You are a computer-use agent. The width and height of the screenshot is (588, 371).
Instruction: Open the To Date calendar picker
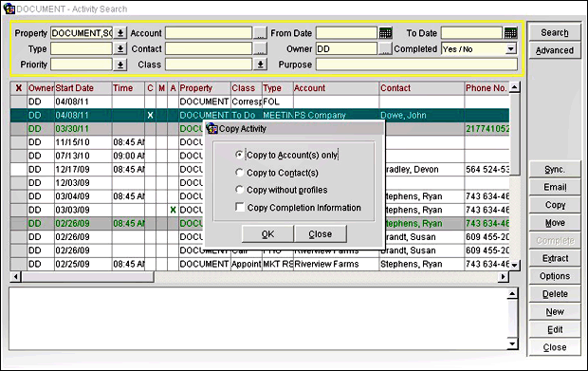(x=511, y=33)
